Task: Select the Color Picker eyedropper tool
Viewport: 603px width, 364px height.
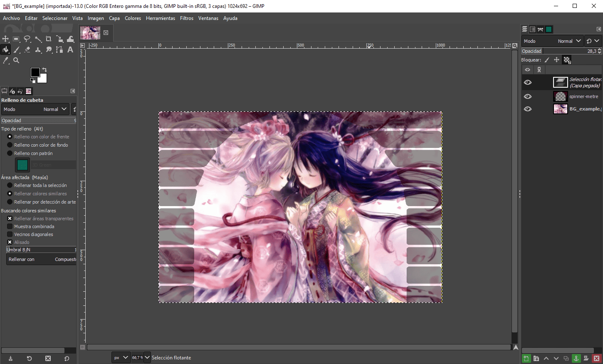Action: (5, 60)
